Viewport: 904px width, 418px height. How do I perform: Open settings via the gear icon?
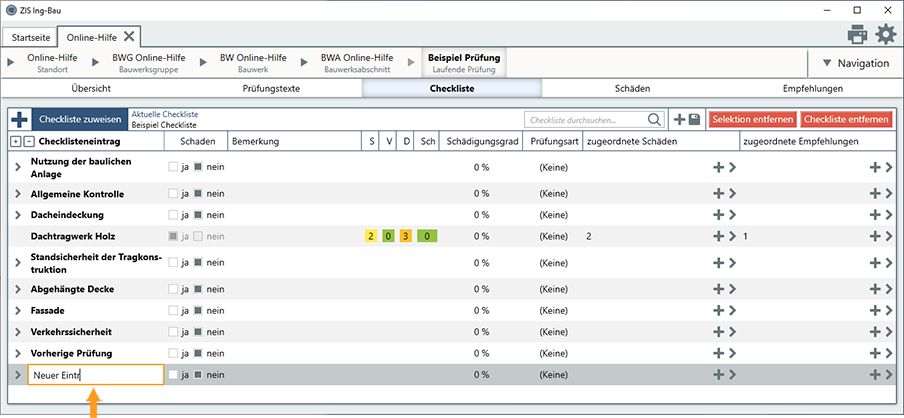click(x=886, y=35)
